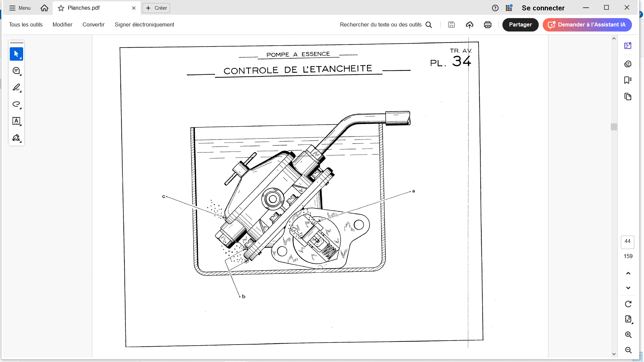Choose the highlighter pen tool
This screenshot has height=362, width=644.
click(x=16, y=87)
